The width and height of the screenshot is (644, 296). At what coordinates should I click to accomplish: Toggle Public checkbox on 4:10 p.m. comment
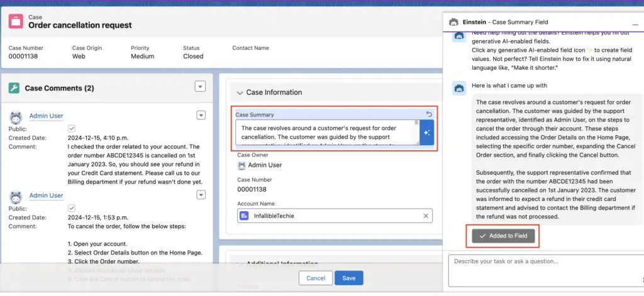[x=72, y=129]
